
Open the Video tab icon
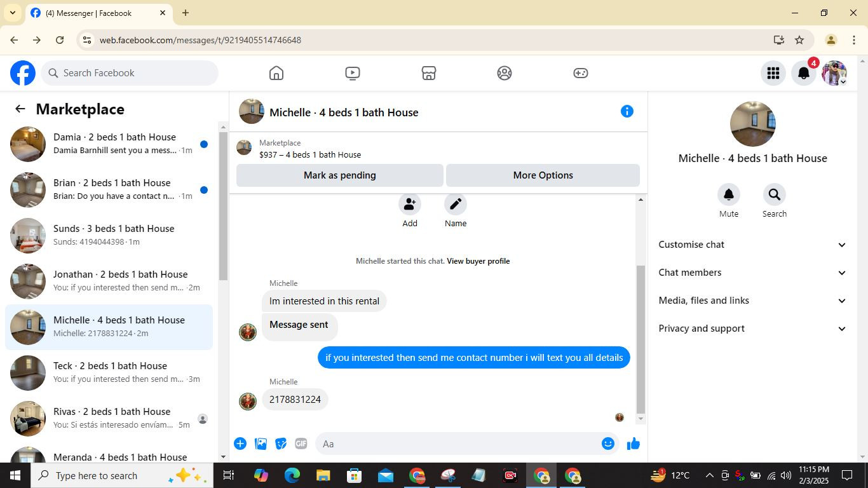pos(353,73)
